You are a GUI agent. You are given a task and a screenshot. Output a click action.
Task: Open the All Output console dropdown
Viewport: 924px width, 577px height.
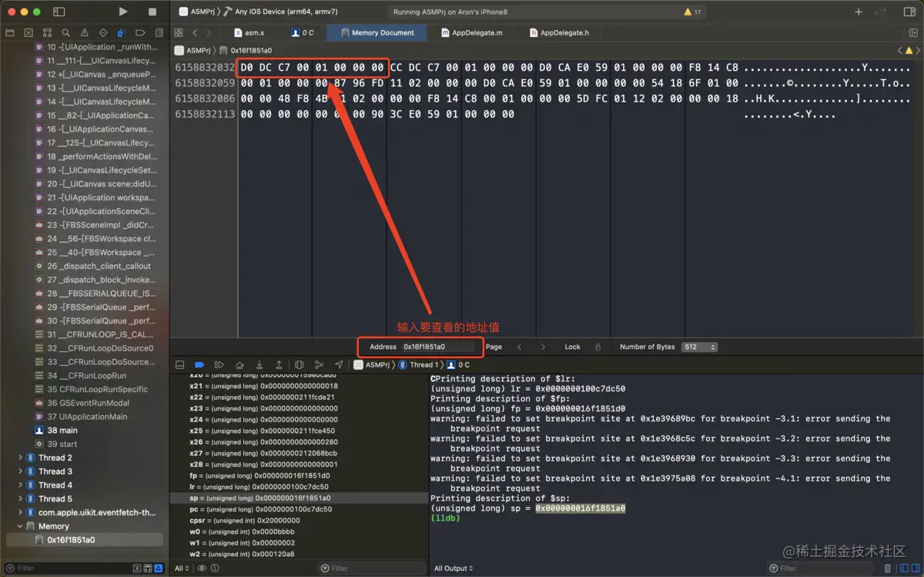point(454,568)
